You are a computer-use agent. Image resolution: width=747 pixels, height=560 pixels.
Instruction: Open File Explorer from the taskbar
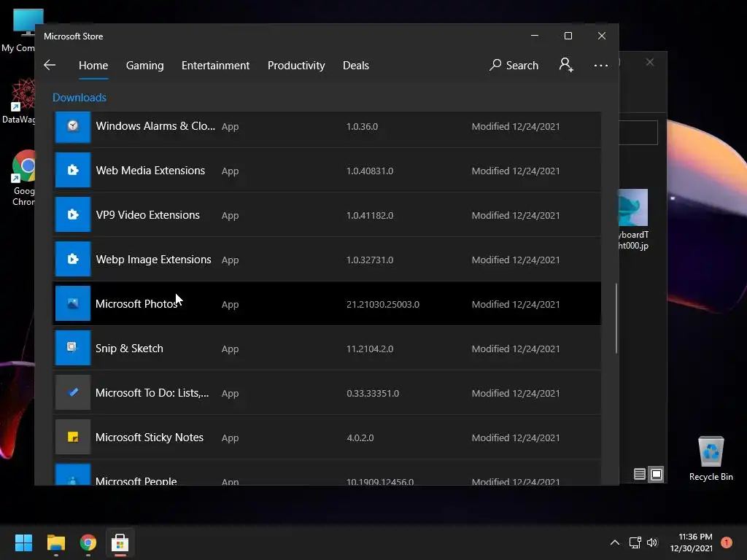55,542
